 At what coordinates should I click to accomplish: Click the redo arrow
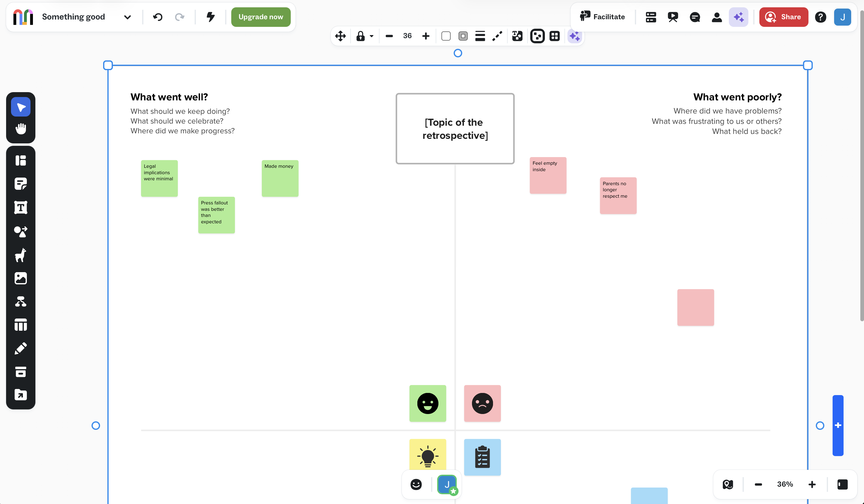click(180, 17)
